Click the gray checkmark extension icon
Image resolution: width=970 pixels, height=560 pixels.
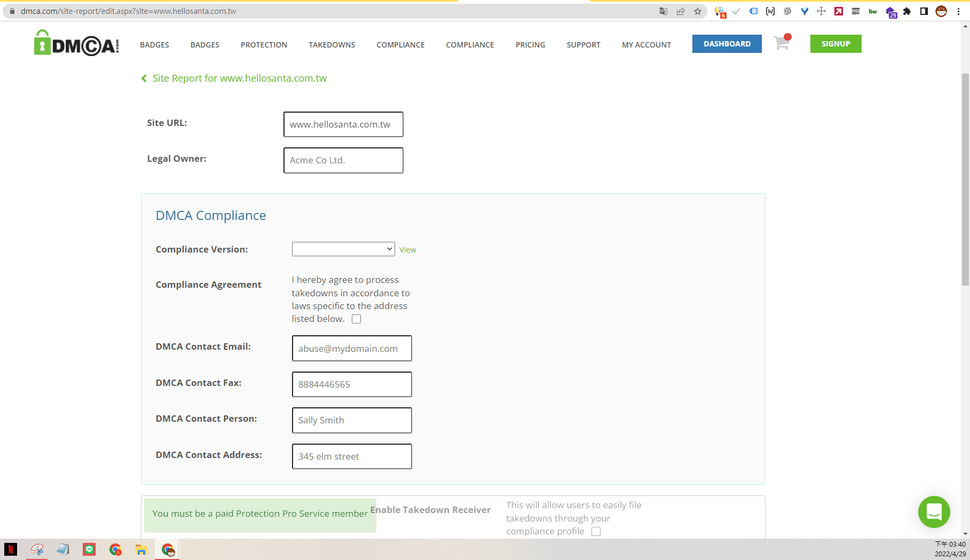coord(736,11)
